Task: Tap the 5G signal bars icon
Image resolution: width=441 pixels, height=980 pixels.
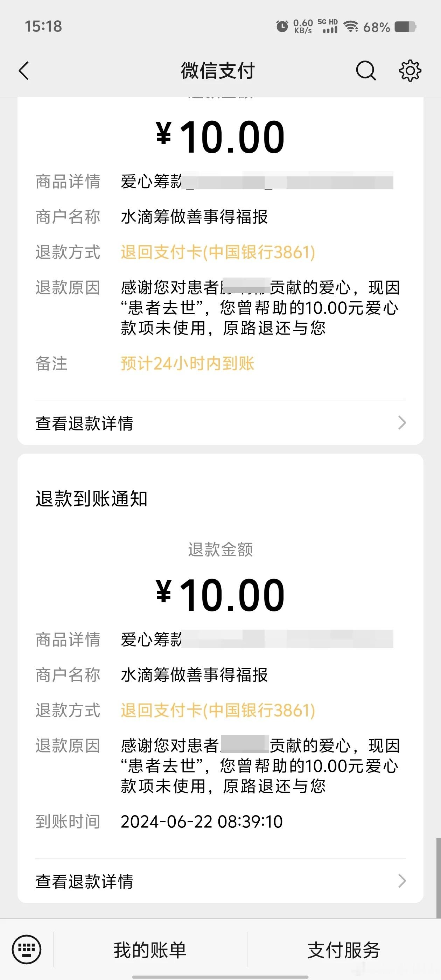Action: coord(328,26)
